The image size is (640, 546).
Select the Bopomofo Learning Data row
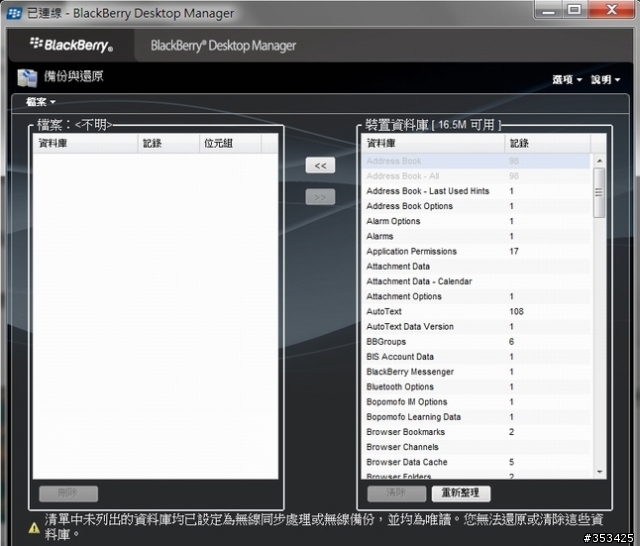coord(476,417)
